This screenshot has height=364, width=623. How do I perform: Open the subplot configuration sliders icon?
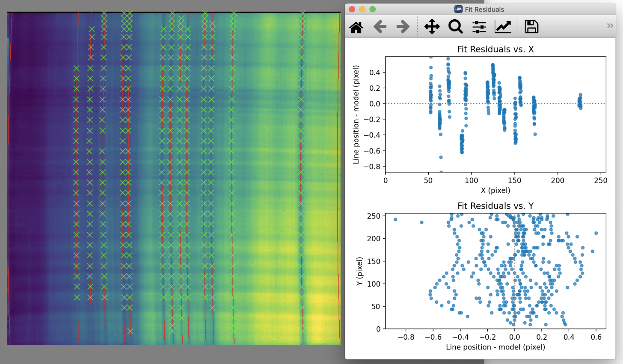pos(479,27)
